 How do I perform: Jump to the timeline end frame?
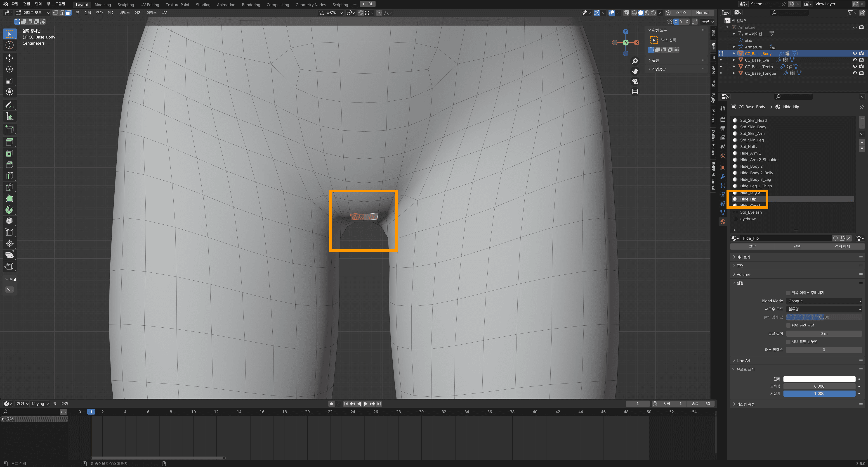pos(379,404)
